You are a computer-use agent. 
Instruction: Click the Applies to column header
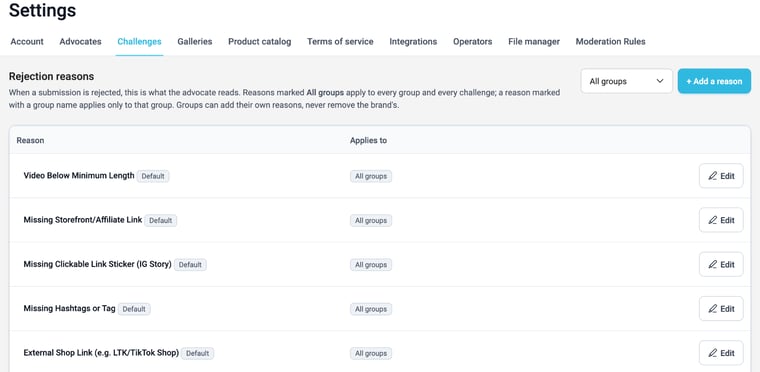368,141
